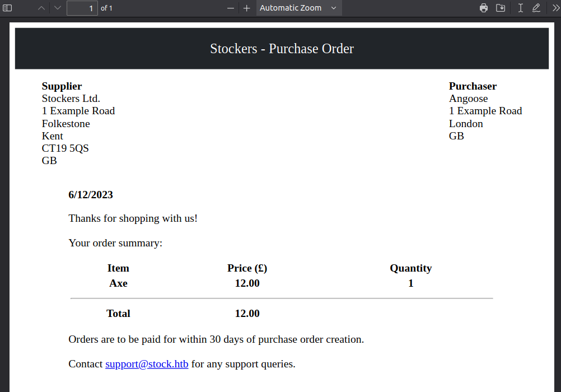Zoom out with minus icon
This screenshot has width=561, height=392.
pos(230,8)
